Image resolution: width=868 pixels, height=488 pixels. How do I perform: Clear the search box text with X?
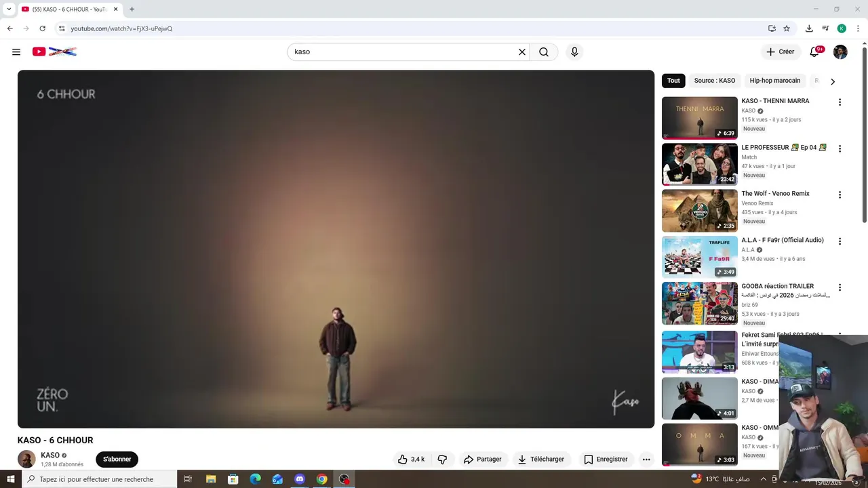pos(522,52)
